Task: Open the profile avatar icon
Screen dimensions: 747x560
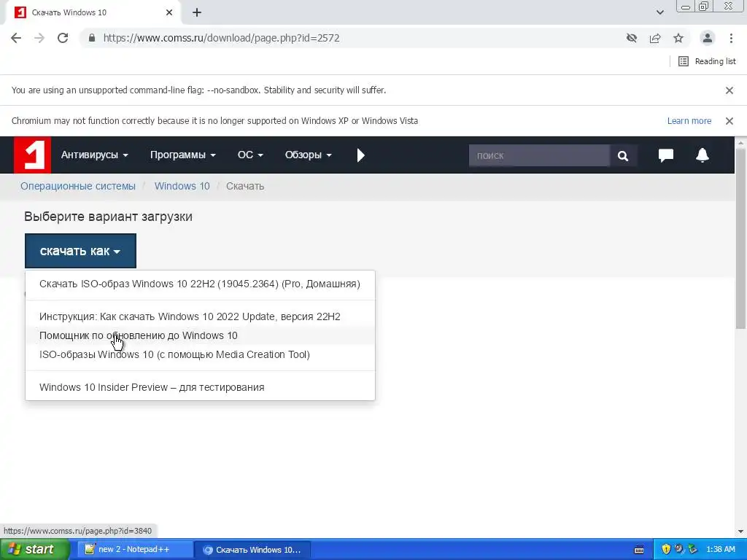Action: (708, 38)
